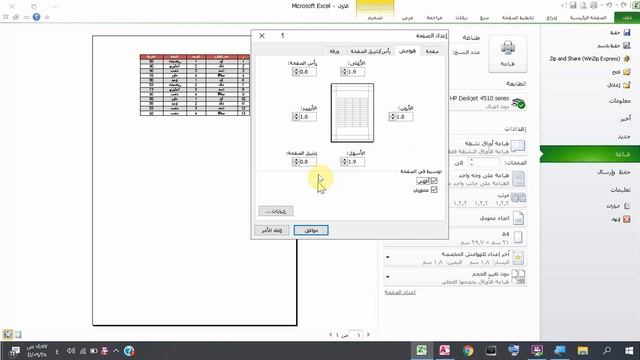Click the blue Help icon at top-left
The width and height of the screenshot is (640, 360).
point(36,17)
